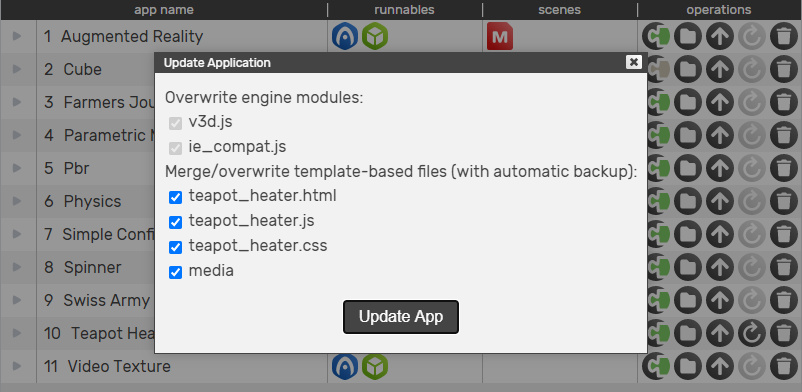Screen dimensions: 802x392
Task: Click update icon for Teapot Heater
Action: pyautogui.click(x=752, y=333)
